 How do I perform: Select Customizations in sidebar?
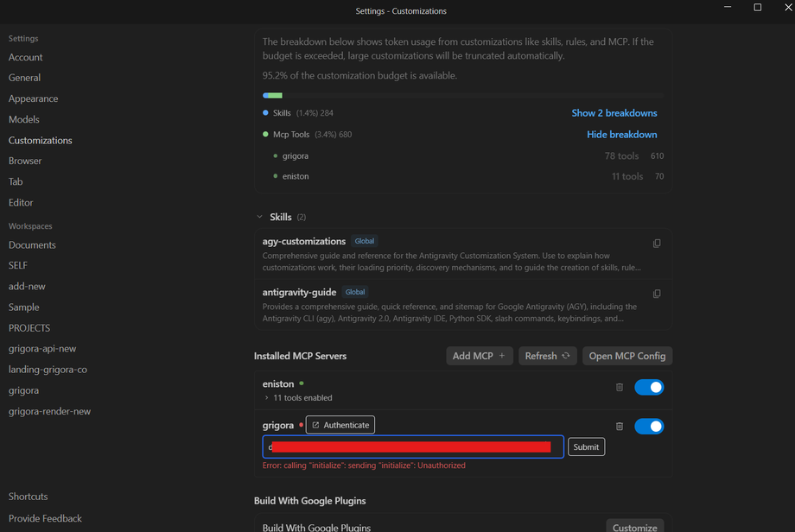[40, 141]
